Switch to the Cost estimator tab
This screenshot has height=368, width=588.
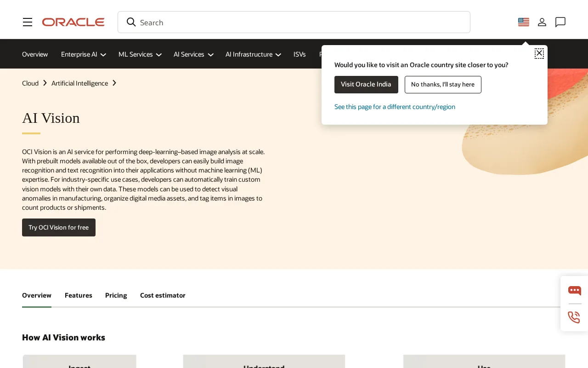pos(163,295)
